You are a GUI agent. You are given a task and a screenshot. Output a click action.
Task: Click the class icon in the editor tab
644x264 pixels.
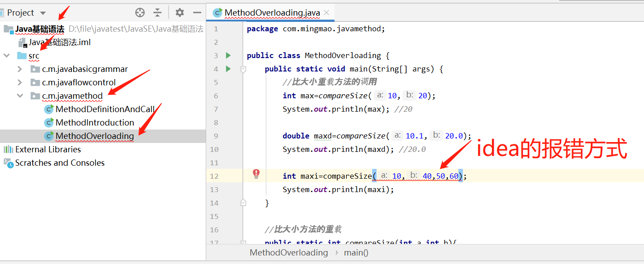[x=217, y=13]
